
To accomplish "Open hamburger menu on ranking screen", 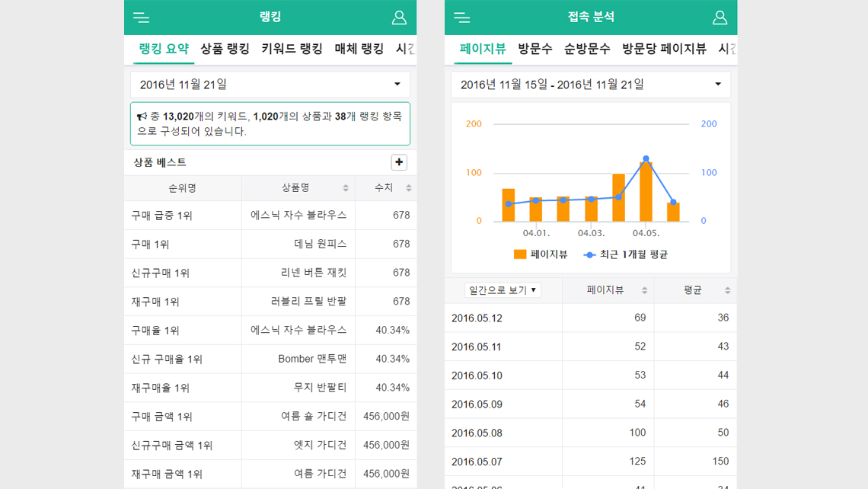I will [x=141, y=18].
